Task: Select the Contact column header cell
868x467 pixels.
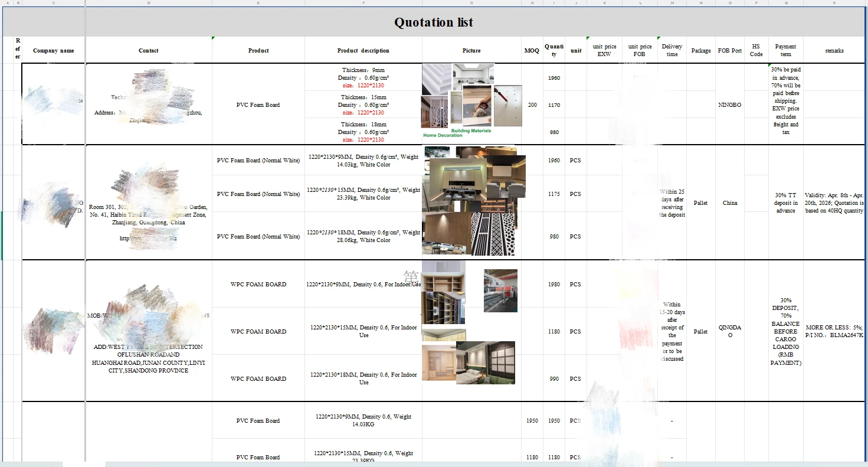Action: click(x=148, y=51)
